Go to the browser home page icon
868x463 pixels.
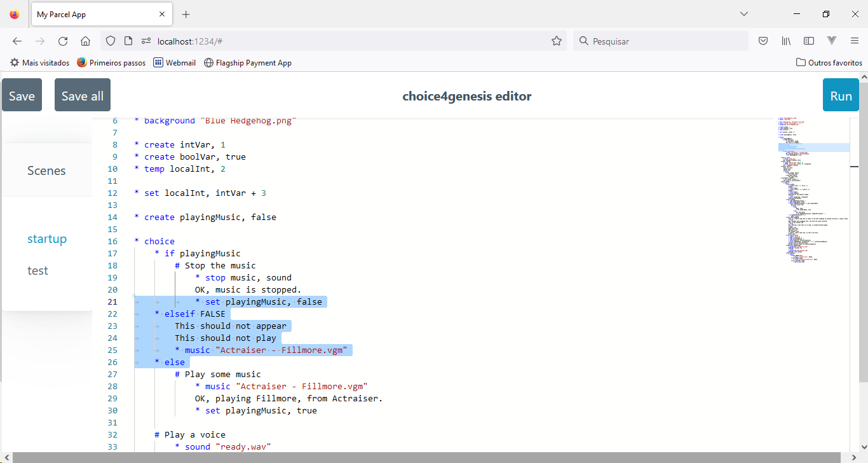(x=85, y=41)
